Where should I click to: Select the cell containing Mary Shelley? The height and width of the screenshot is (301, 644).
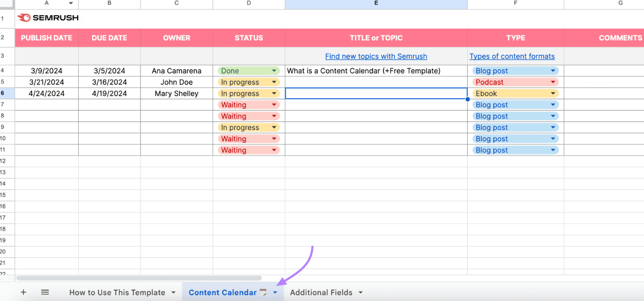[176, 93]
